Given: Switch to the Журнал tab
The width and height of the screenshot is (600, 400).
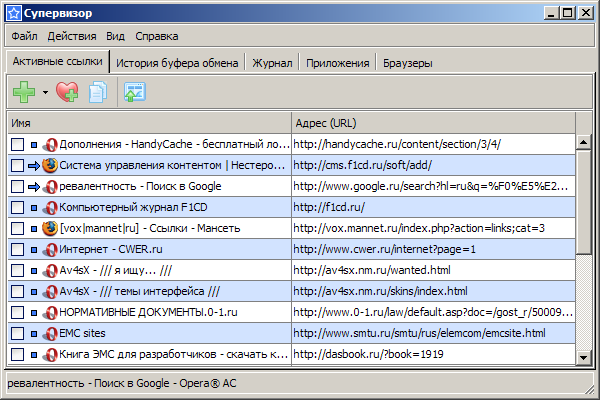Looking at the screenshot, I should click(x=272, y=63).
